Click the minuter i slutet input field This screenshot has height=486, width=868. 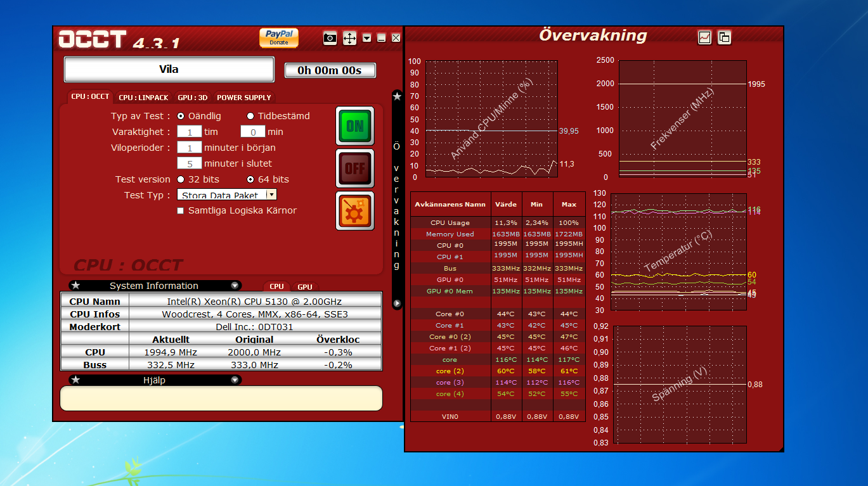coord(190,163)
